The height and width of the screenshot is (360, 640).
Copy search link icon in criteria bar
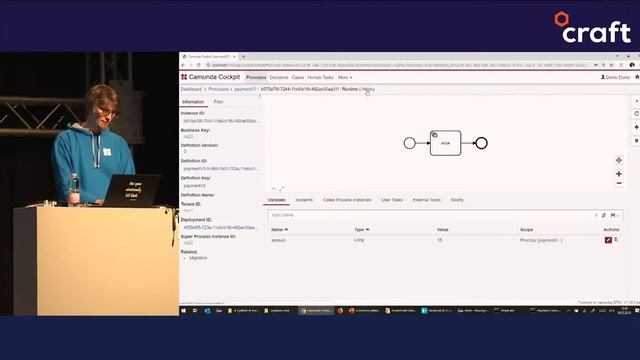tap(604, 215)
